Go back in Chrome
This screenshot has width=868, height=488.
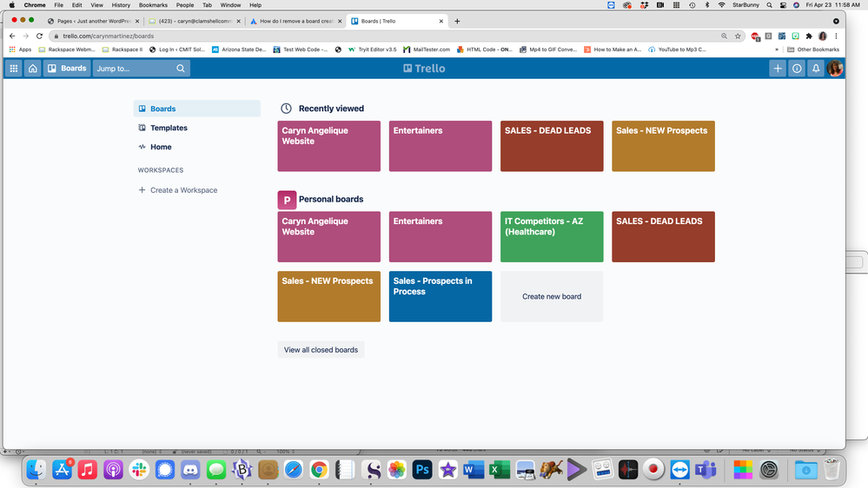tap(12, 36)
